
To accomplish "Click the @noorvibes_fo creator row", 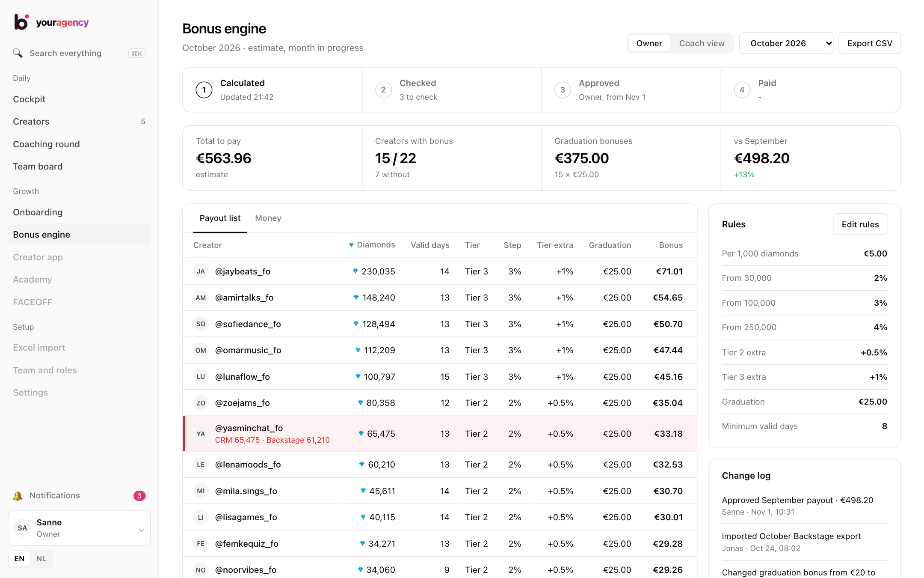I will pyautogui.click(x=440, y=569).
